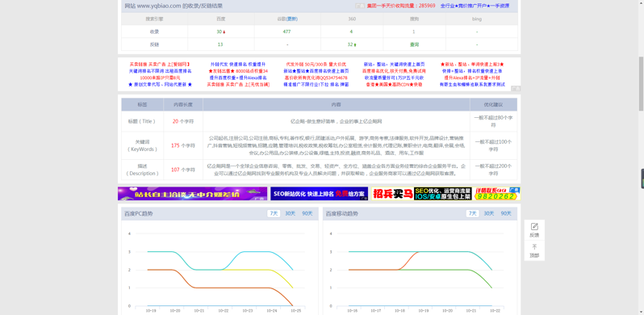Click the purple 站长自主洽谈 banner
The width and height of the screenshot is (644, 315).
point(192,194)
